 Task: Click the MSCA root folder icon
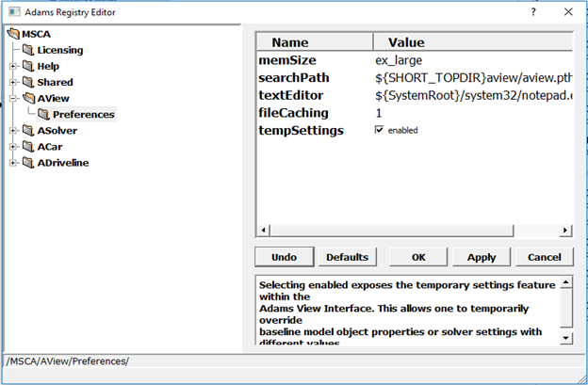[13, 34]
